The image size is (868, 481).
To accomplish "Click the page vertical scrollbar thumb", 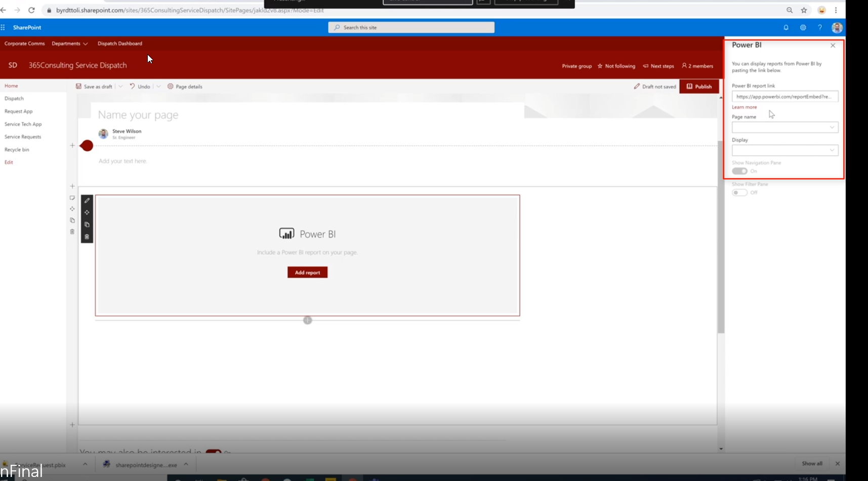I will click(721, 237).
